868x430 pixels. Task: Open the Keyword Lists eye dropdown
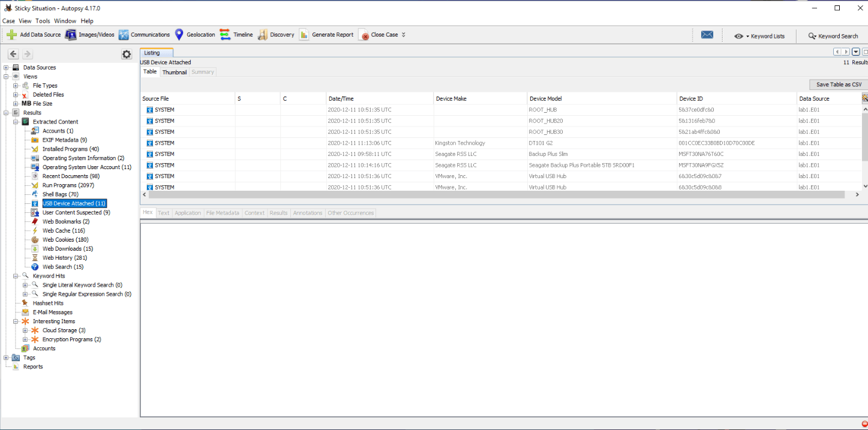pyautogui.click(x=759, y=36)
